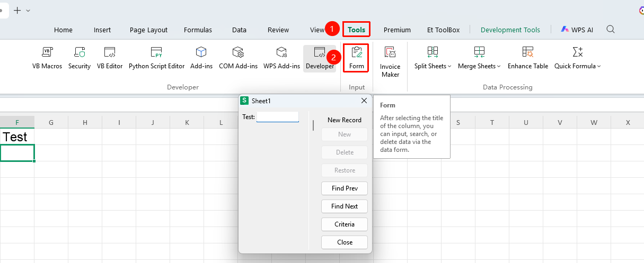Expand the Quick Formula dropdown arrow
Viewport: 644px width, 263px height.
click(599, 67)
